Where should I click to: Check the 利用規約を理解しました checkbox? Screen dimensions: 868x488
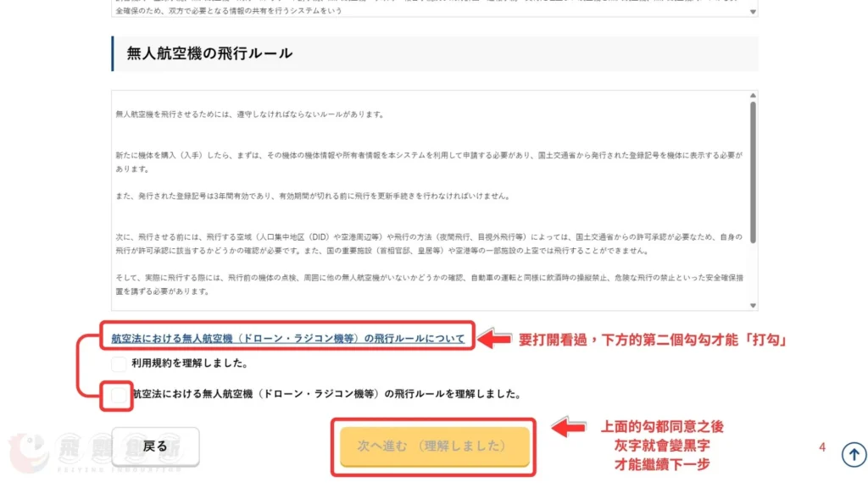119,364
